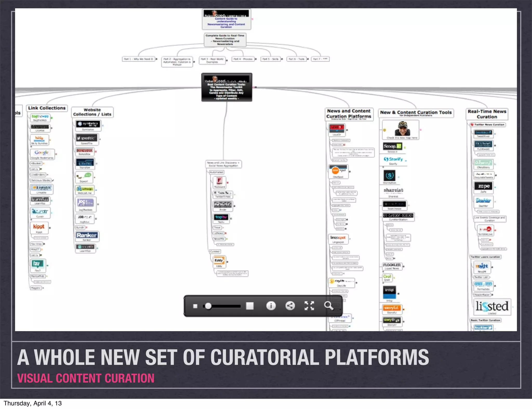Select the Linkable logo node

(42, 189)
